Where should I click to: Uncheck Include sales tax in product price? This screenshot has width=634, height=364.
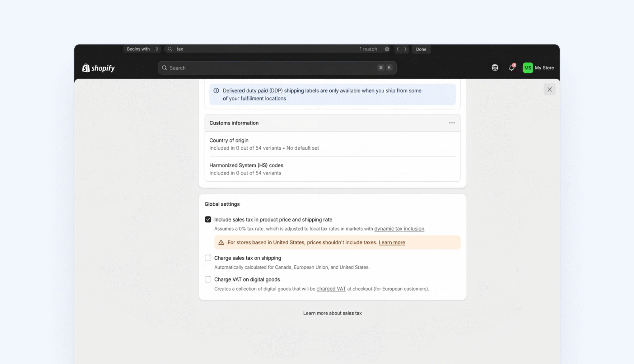(208, 220)
